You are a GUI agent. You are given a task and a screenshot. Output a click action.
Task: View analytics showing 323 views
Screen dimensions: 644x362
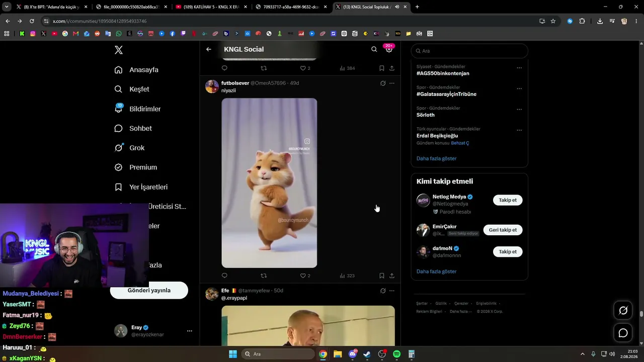[x=347, y=276]
